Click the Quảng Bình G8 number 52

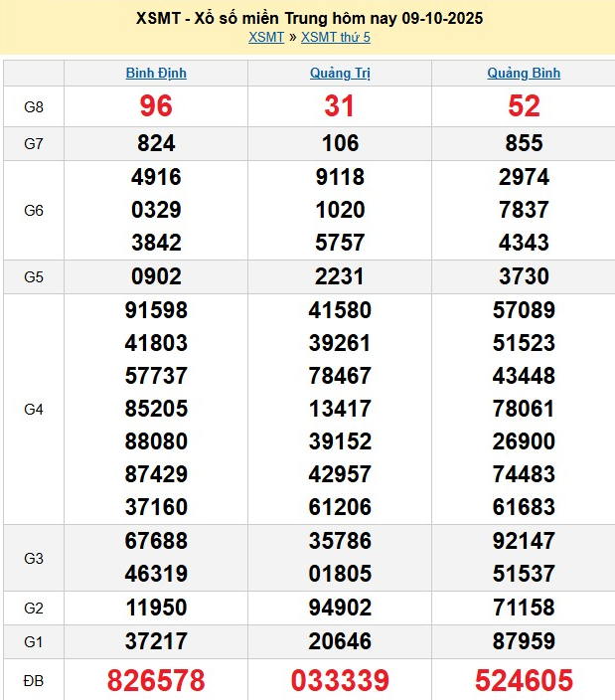click(x=524, y=106)
